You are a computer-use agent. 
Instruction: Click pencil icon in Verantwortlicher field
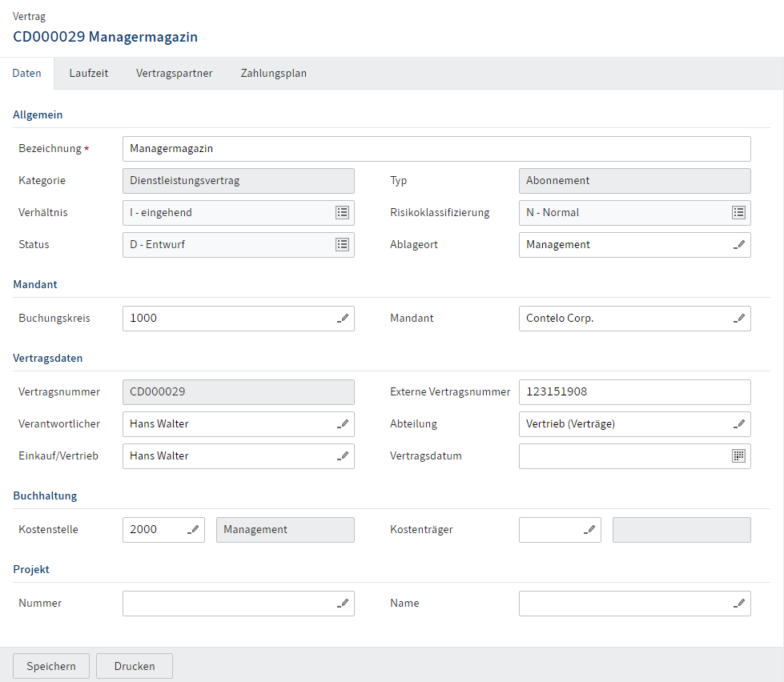pyautogui.click(x=343, y=424)
